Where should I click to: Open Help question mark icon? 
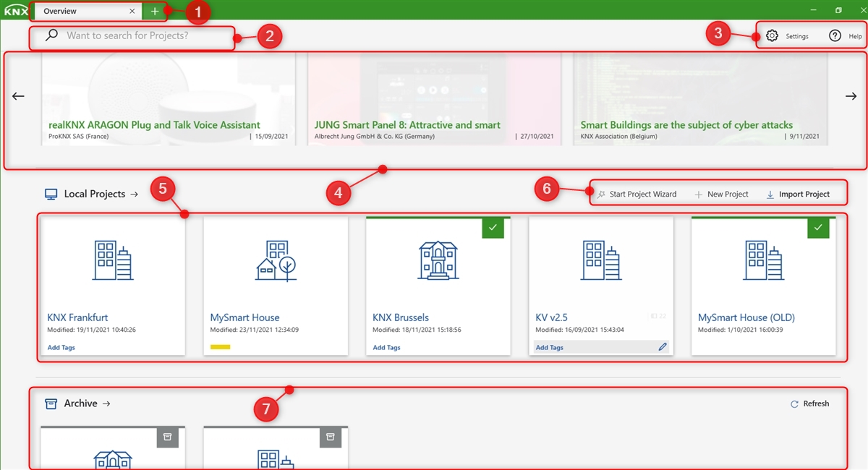[x=835, y=36]
